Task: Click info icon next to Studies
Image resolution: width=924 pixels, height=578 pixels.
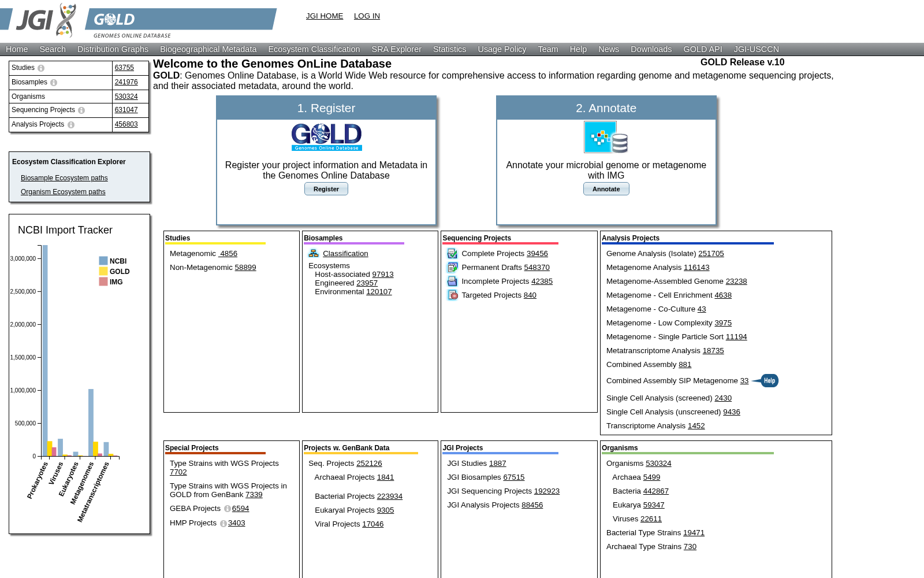Action: (41, 68)
